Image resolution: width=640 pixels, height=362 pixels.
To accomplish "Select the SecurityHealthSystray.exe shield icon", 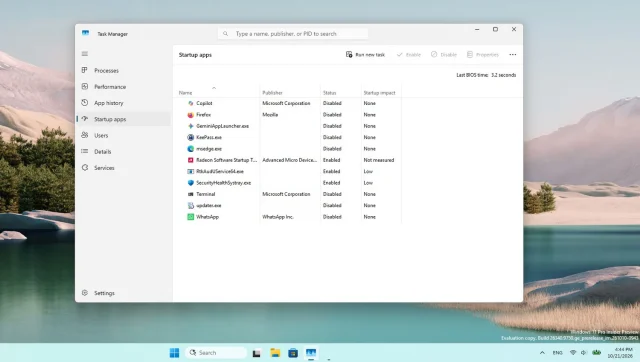I will (x=191, y=183).
